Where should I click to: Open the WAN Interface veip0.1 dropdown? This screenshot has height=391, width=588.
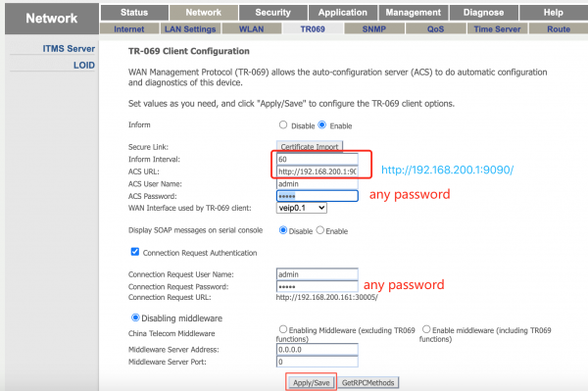point(302,208)
